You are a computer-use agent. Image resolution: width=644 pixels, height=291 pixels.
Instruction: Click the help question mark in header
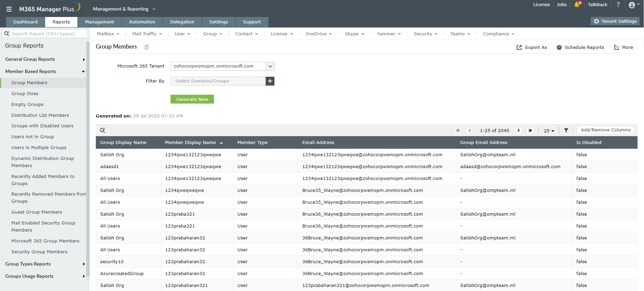618,5
